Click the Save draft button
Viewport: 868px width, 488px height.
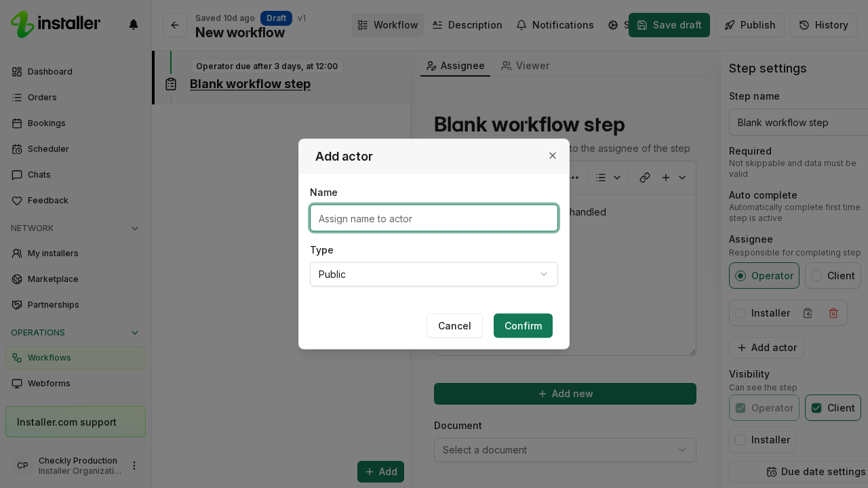click(669, 25)
